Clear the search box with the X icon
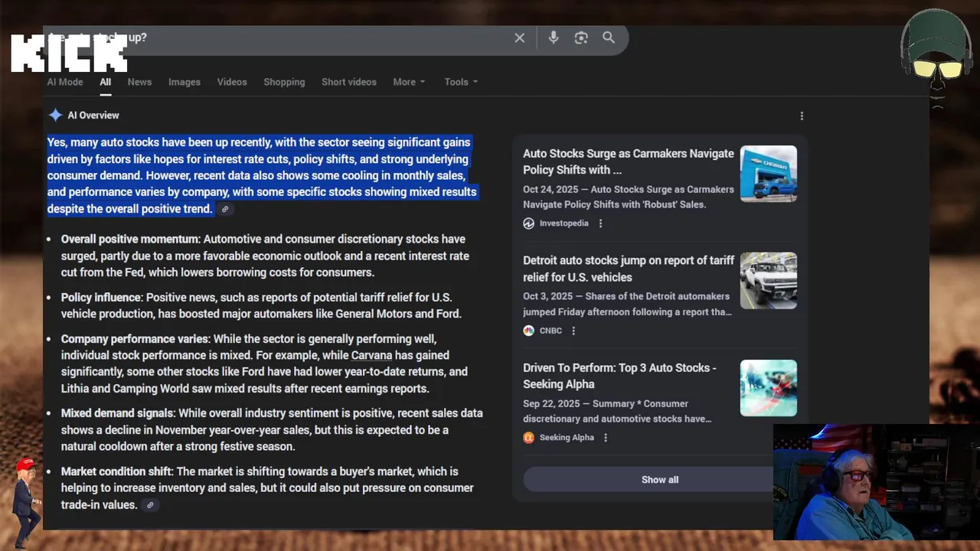 click(520, 37)
